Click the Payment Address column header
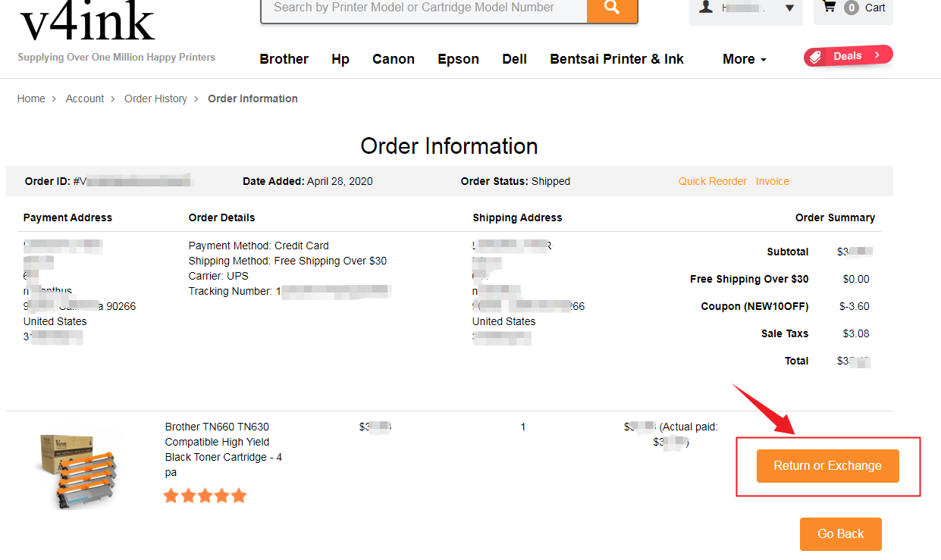 pos(67,217)
